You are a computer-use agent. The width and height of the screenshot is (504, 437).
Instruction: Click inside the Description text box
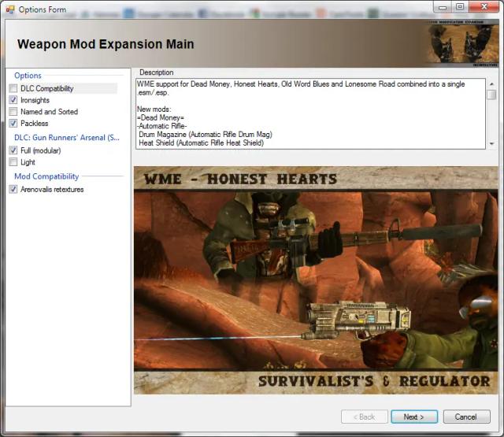tap(310, 113)
